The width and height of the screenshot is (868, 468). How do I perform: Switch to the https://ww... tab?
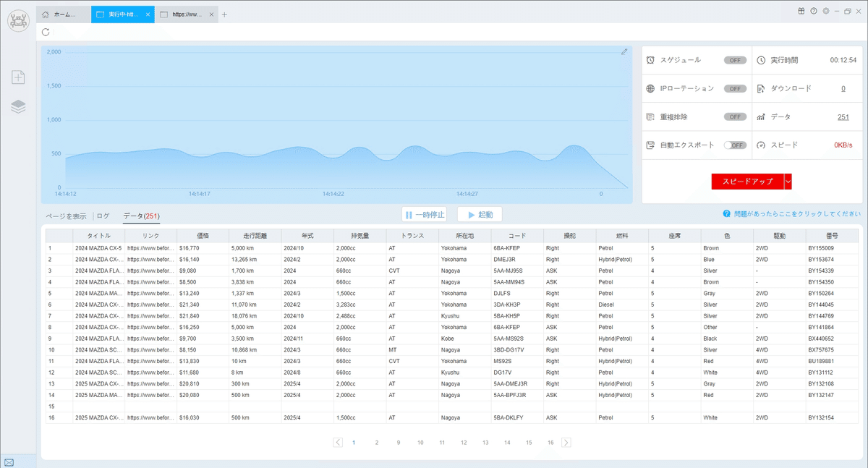coord(186,14)
